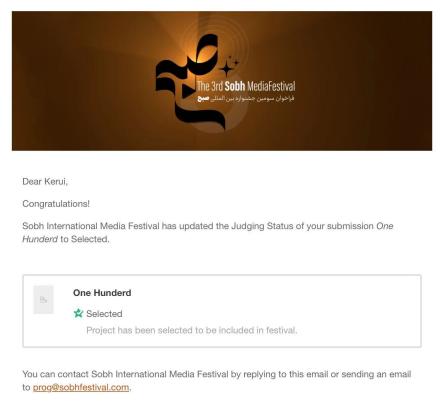This screenshot has width=446, height=412.
Task: Click 'Project has been selected' description text
Action: click(x=192, y=330)
